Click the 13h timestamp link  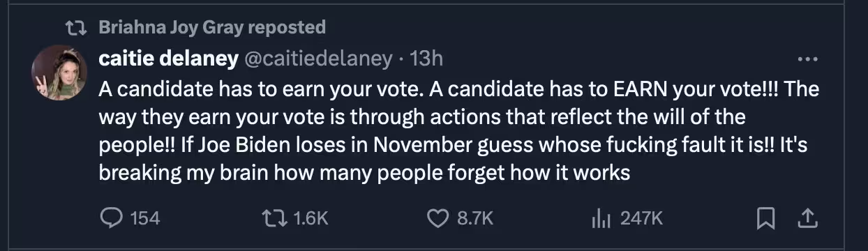[427, 59]
